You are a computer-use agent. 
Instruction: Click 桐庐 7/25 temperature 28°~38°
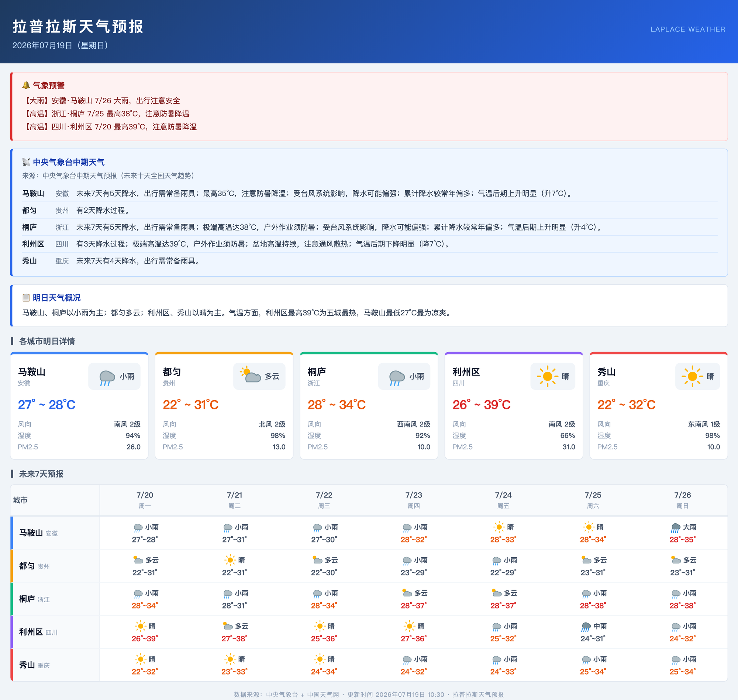click(x=593, y=606)
